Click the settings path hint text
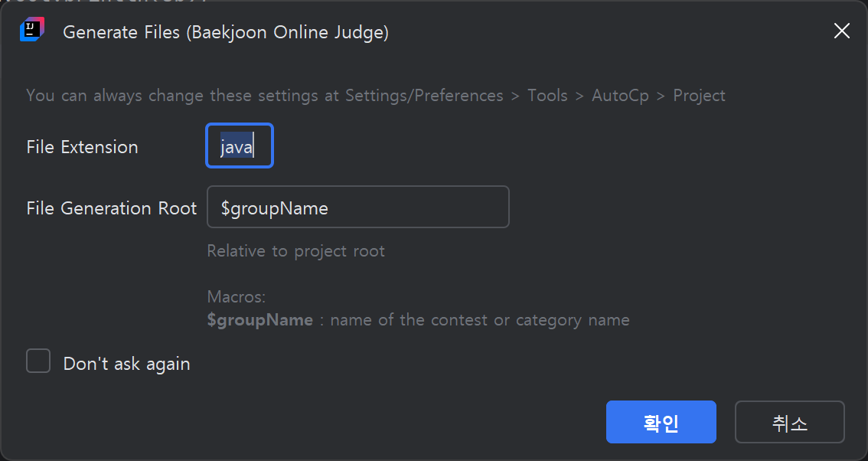This screenshot has width=868, height=461. (x=376, y=95)
